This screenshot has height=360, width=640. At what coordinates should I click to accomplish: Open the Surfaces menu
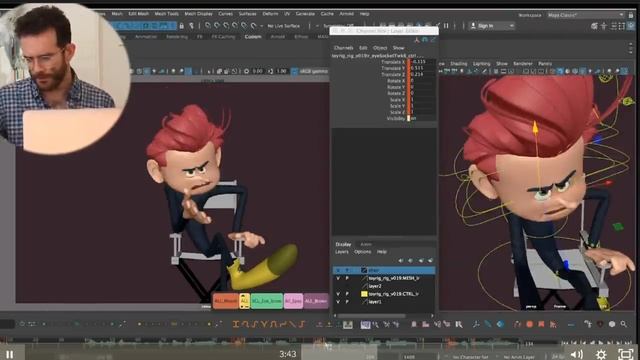(247, 14)
